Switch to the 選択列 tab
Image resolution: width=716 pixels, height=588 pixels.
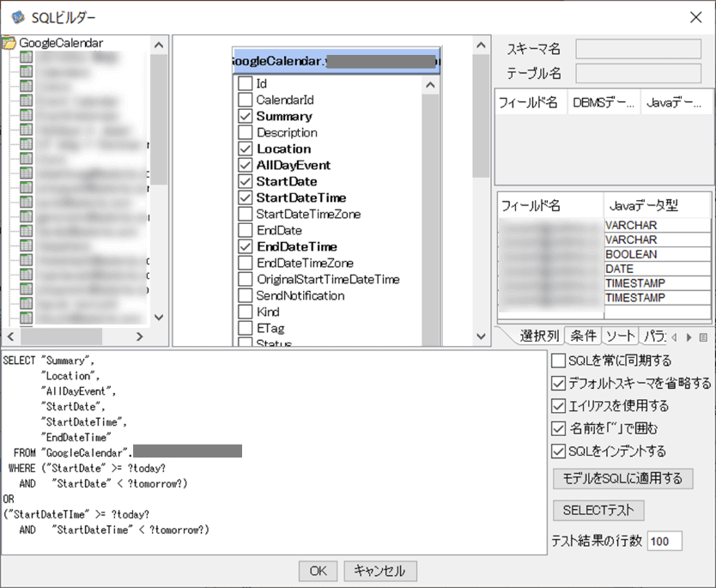539,336
